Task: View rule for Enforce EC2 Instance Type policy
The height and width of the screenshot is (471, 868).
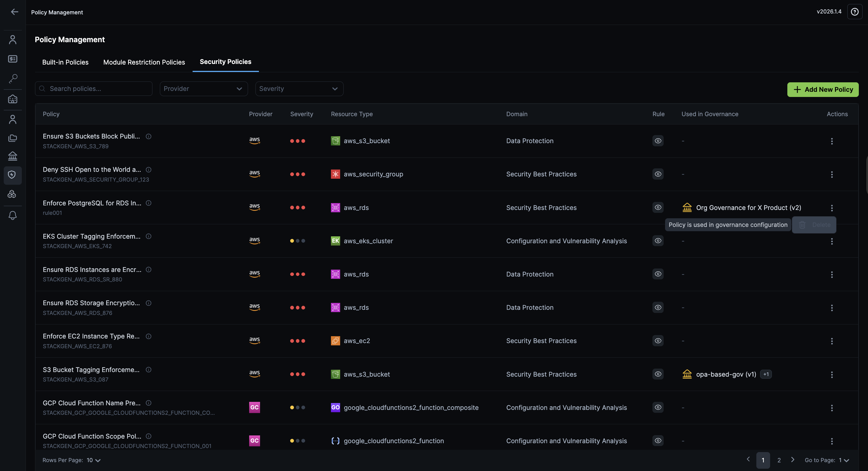Action: [x=658, y=341]
